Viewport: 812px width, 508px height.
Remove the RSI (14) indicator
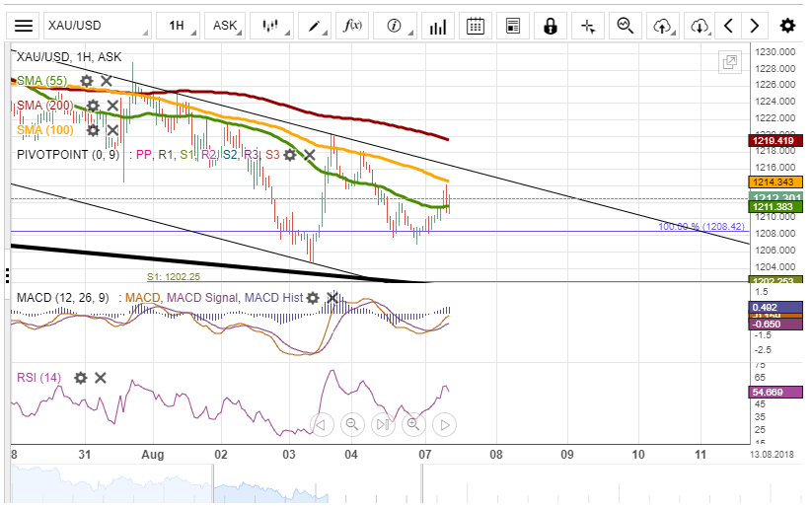(x=101, y=378)
